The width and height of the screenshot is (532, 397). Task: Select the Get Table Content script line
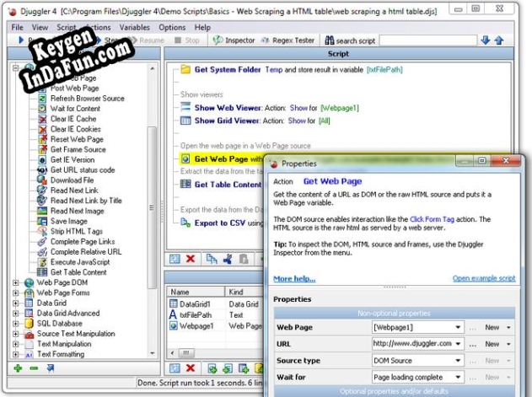(221, 185)
